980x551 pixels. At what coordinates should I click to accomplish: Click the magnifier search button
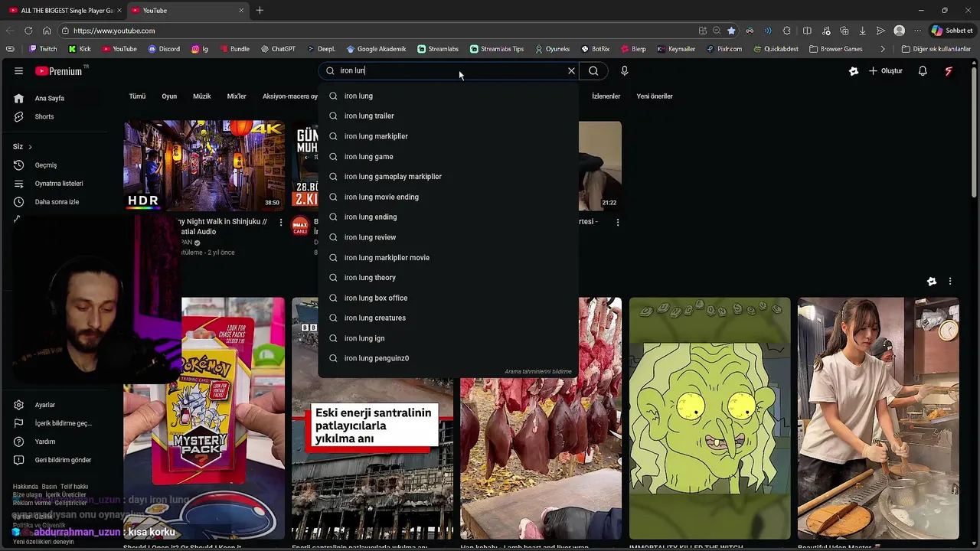[593, 70]
